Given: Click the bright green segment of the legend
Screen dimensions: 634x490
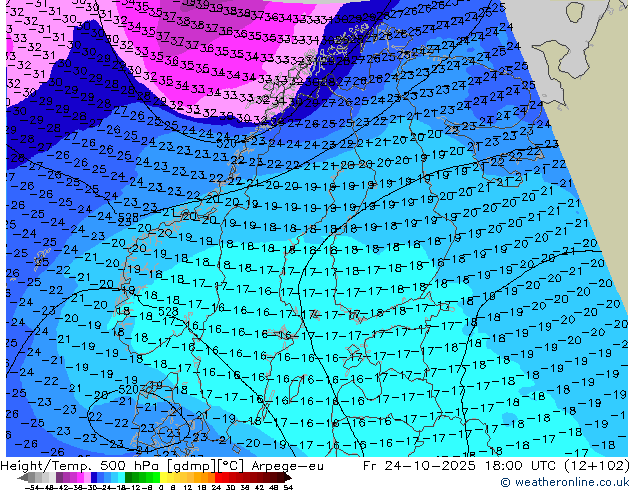Looking at the screenshot, I should click(156, 478).
